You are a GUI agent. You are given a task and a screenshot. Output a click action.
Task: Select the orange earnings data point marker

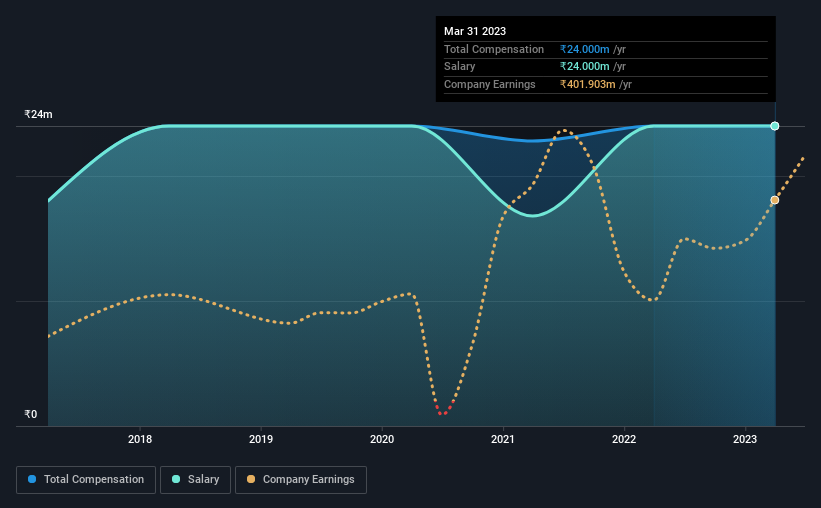tap(775, 200)
